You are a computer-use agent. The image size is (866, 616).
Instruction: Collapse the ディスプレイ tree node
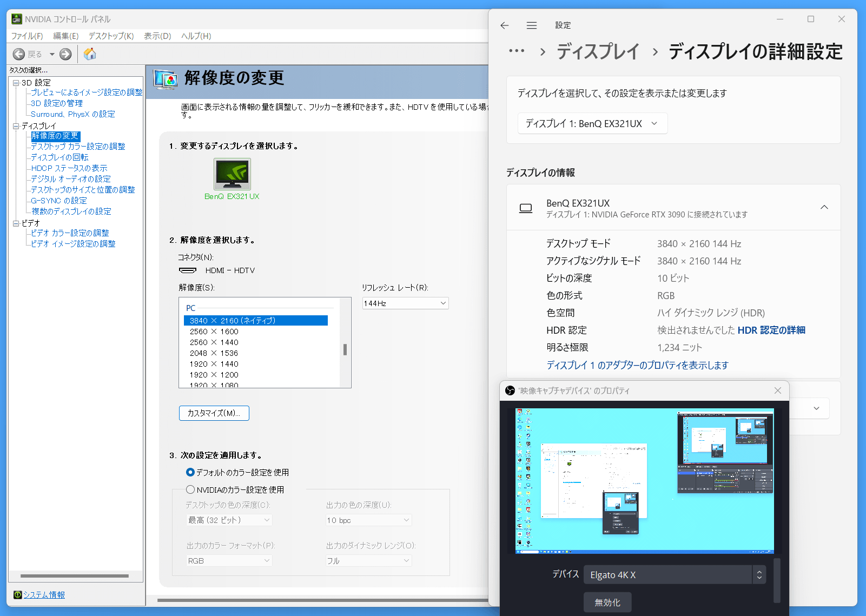(x=16, y=126)
